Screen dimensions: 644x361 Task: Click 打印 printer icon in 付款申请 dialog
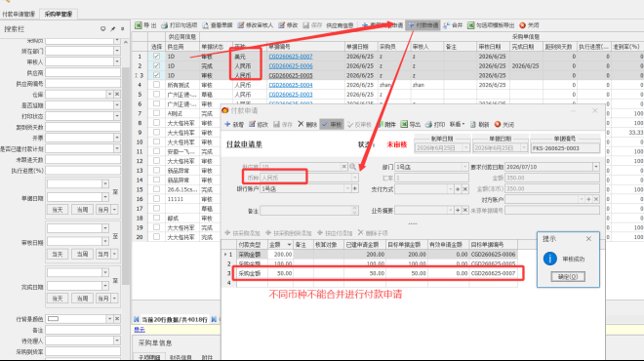428,124
